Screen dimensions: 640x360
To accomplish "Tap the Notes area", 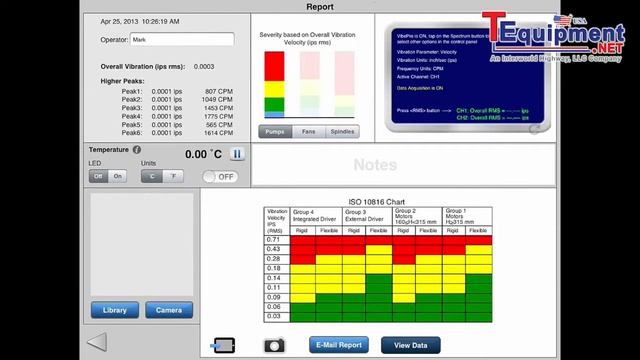I will [403, 165].
